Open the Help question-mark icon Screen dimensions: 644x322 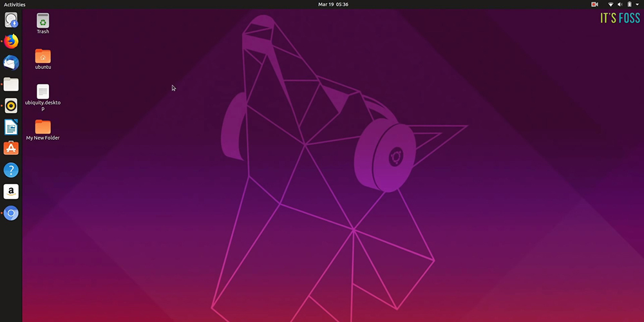tap(11, 170)
